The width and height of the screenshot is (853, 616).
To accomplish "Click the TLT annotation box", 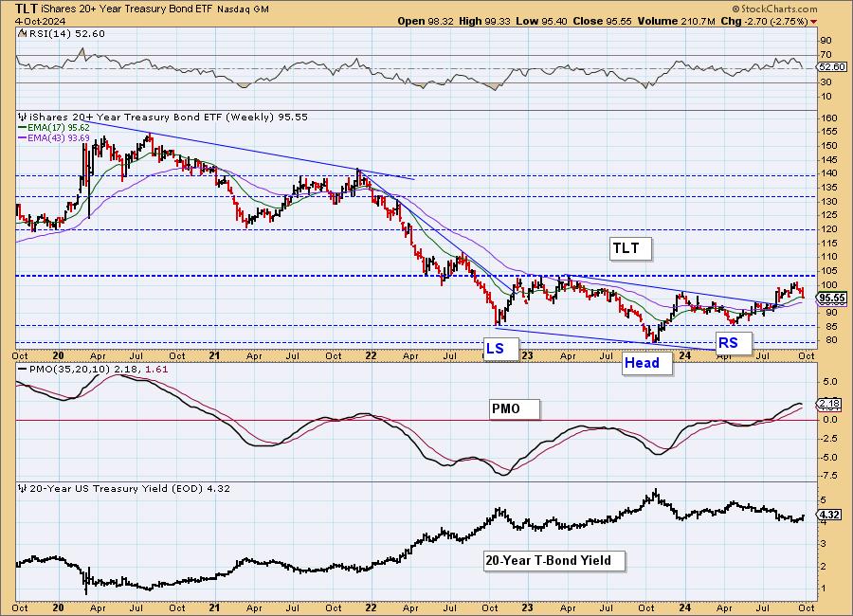I will coord(630,248).
